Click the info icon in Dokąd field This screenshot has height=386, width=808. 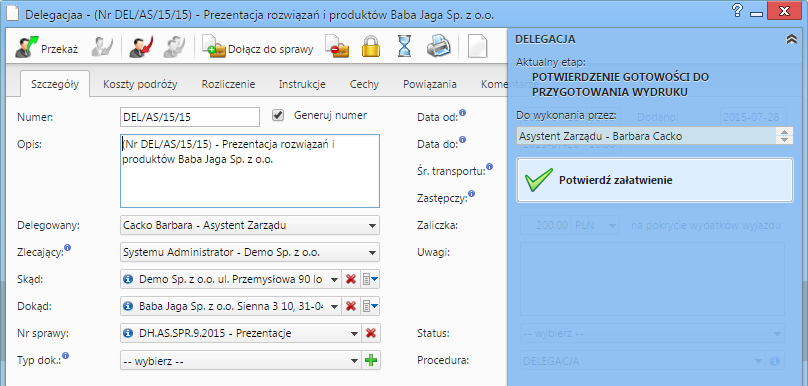click(x=128, y=306)
